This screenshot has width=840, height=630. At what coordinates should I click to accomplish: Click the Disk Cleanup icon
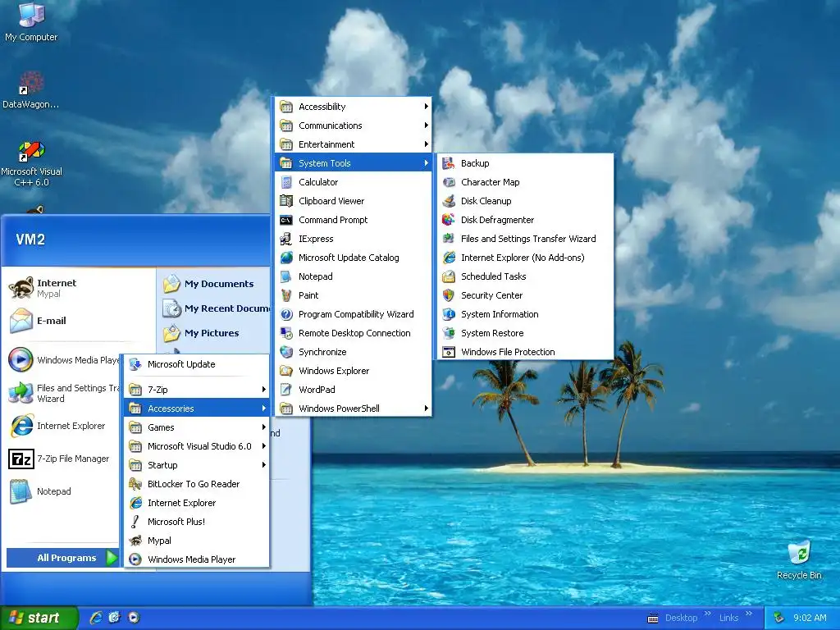coord(449,201)
